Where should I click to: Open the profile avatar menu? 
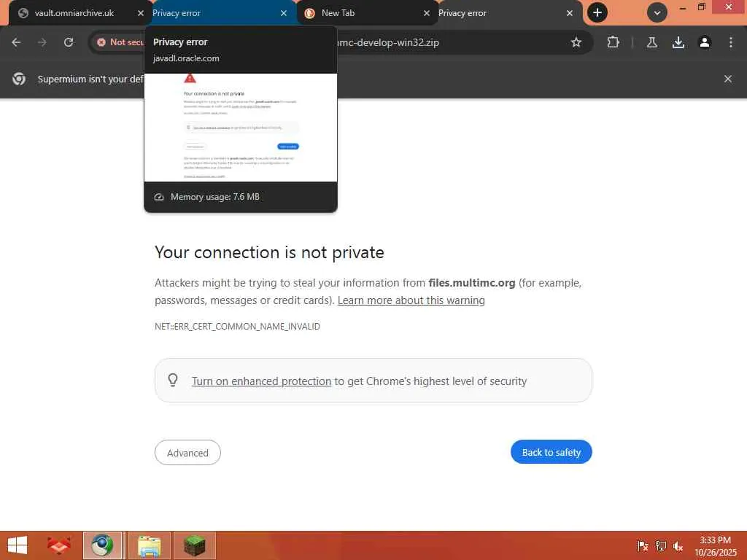[705, 42]
